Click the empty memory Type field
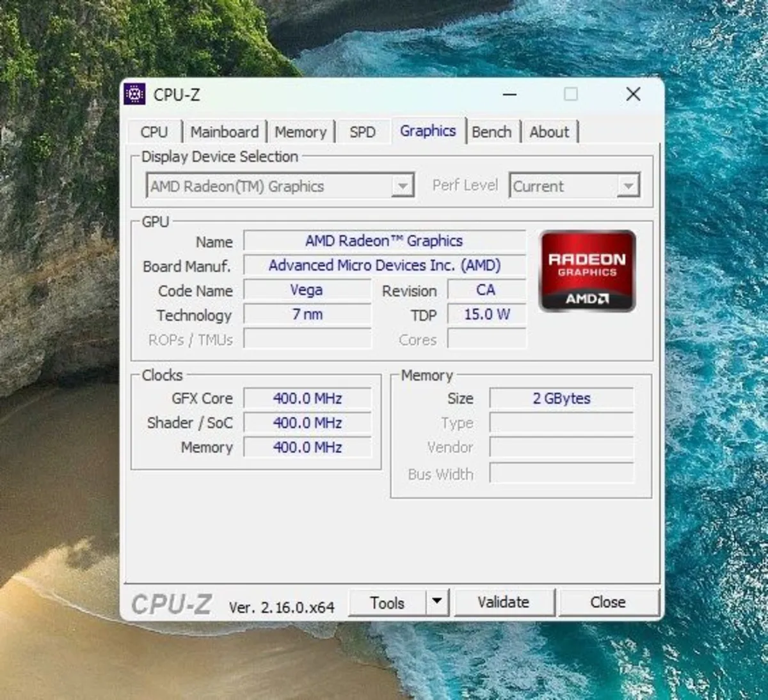The image size is (768, 700). (x=561, y=422)
